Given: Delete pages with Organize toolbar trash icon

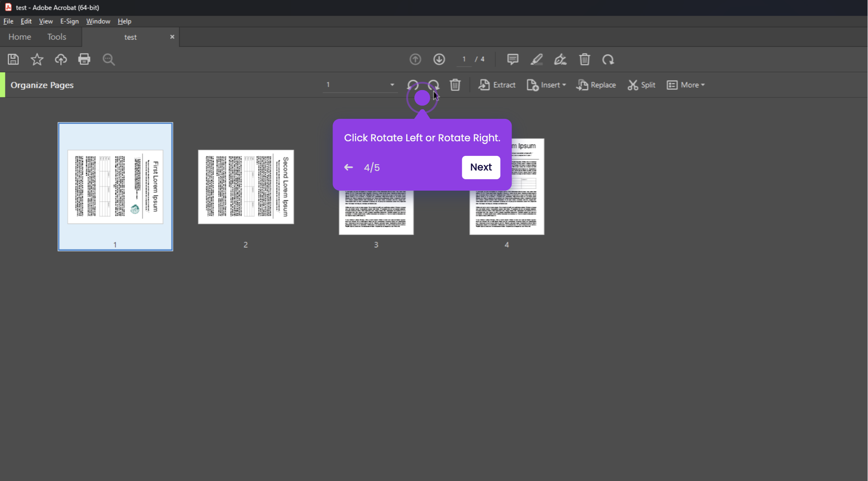Looking at the screenshot, I should pos(455,85).
